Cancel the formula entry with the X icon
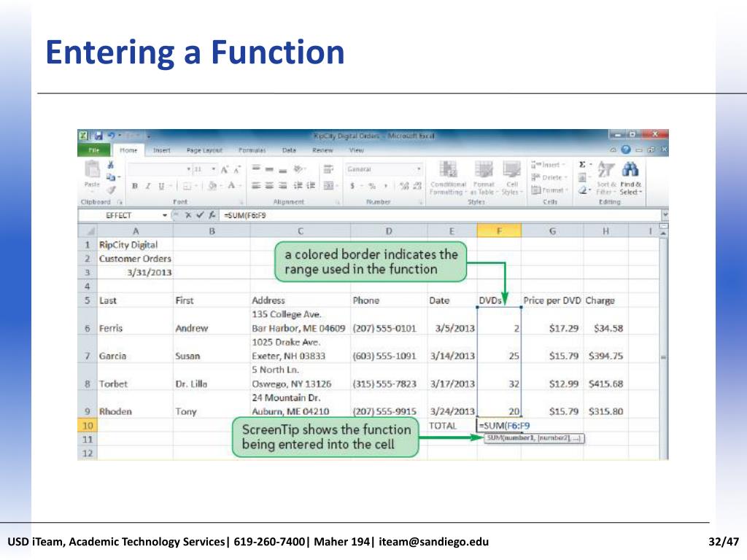This screenshot has width=747, height=560. tap(188, 215)
